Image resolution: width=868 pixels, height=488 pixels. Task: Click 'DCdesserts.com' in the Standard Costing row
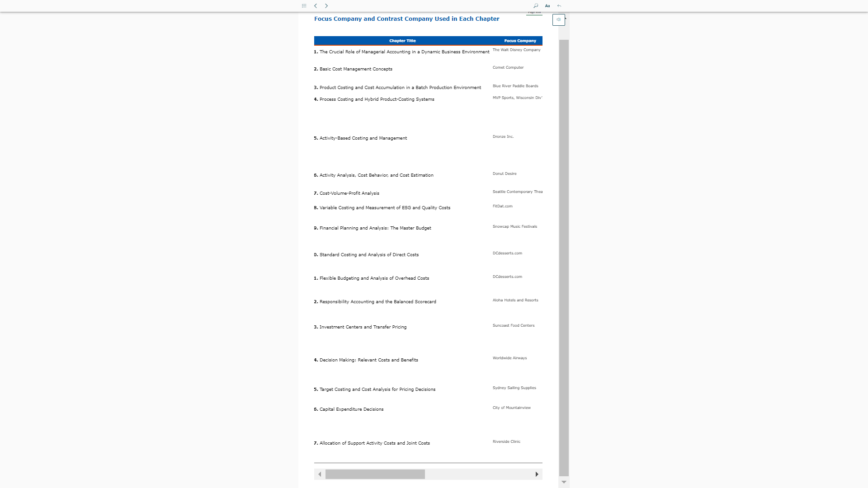507,253
